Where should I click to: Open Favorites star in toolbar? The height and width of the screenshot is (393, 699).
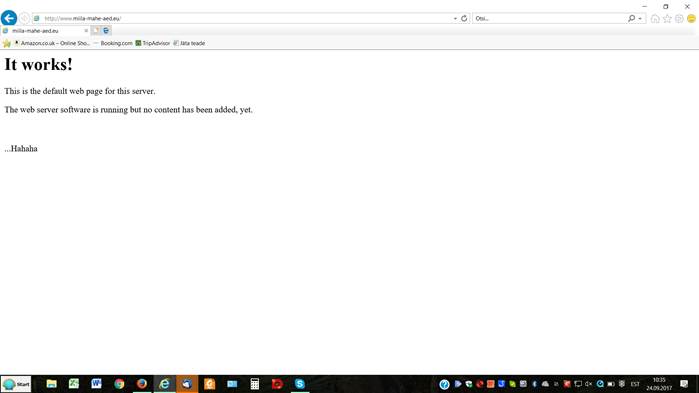[x=667, y=19]
